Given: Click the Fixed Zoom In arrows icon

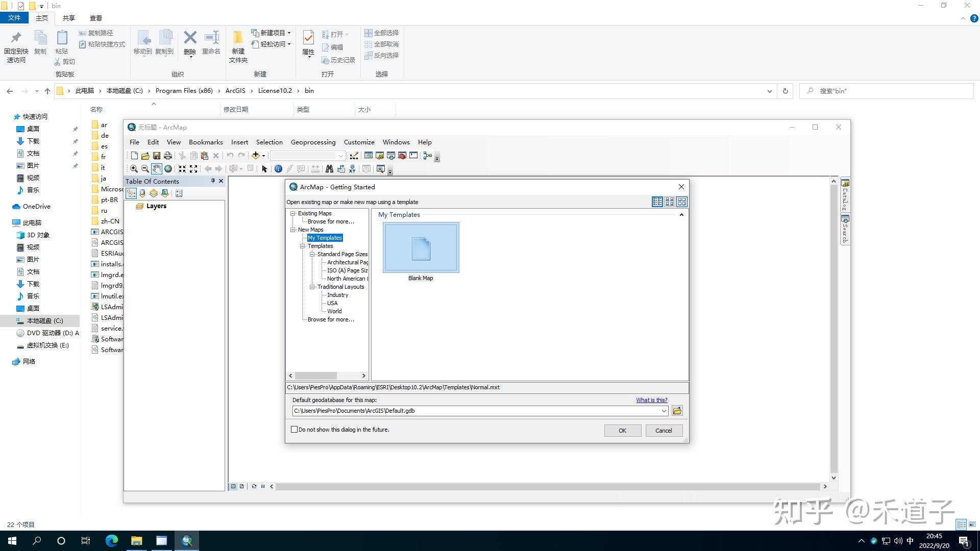Looking at the screenshot, I should [182, 169].
